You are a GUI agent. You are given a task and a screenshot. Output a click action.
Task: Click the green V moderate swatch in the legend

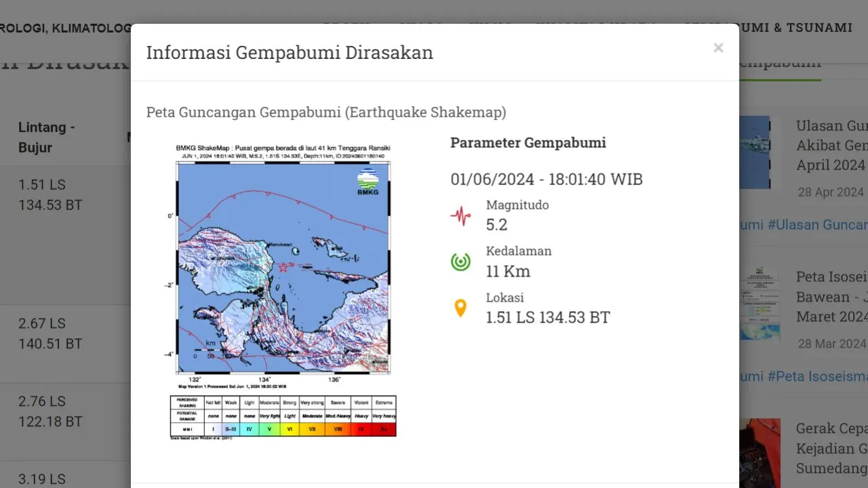point(269,429)
